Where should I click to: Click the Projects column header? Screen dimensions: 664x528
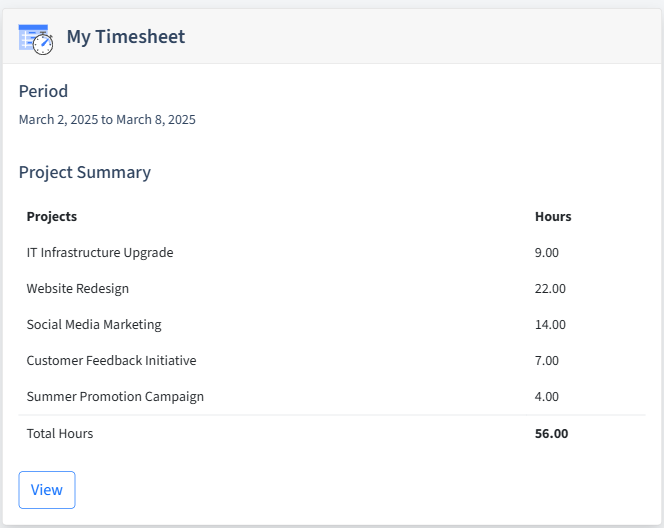[52, 216]
